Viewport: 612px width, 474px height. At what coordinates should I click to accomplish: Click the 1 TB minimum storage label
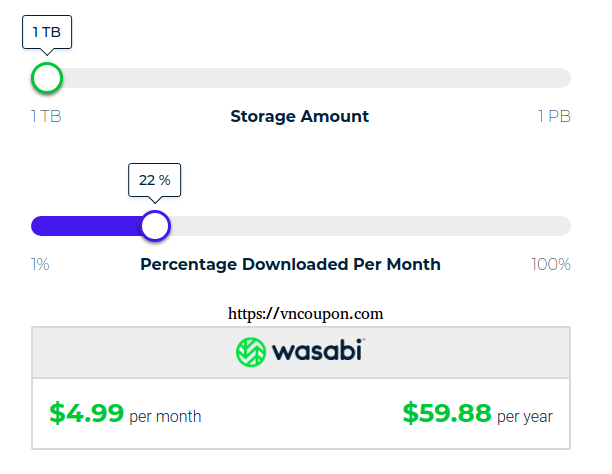(x=46, y=116)
